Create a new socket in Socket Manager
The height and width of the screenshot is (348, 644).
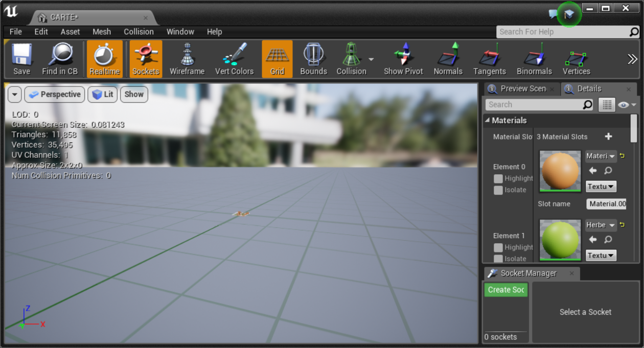(505, 290)
